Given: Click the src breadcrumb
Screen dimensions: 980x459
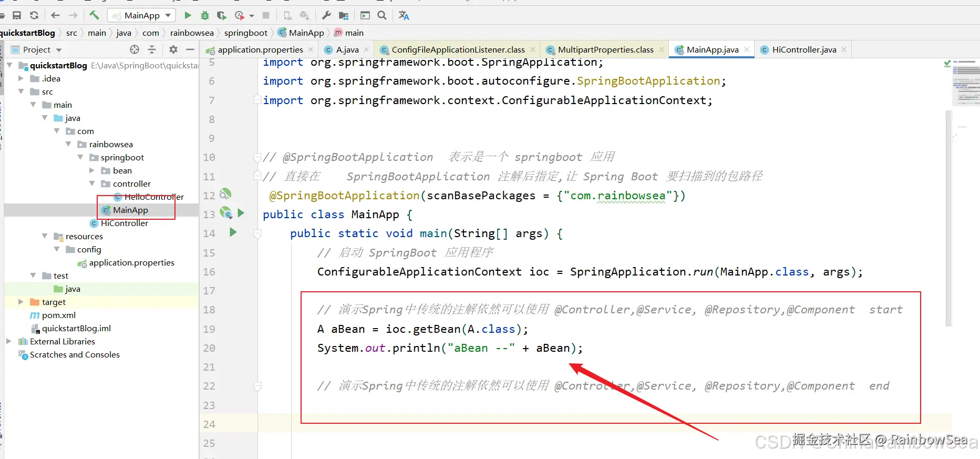Looking at the screenshot, I should click(71, 33).
